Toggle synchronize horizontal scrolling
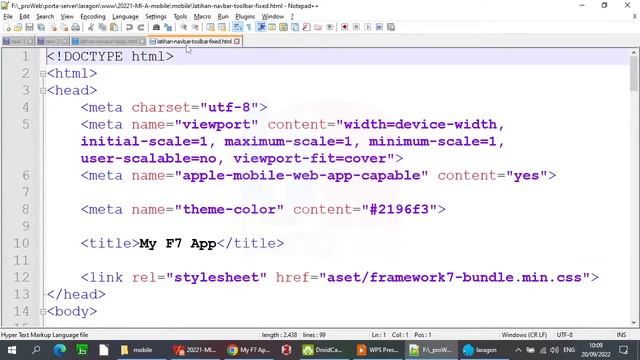This screenshot has width=640, height=360. click(x=222, y=27)
